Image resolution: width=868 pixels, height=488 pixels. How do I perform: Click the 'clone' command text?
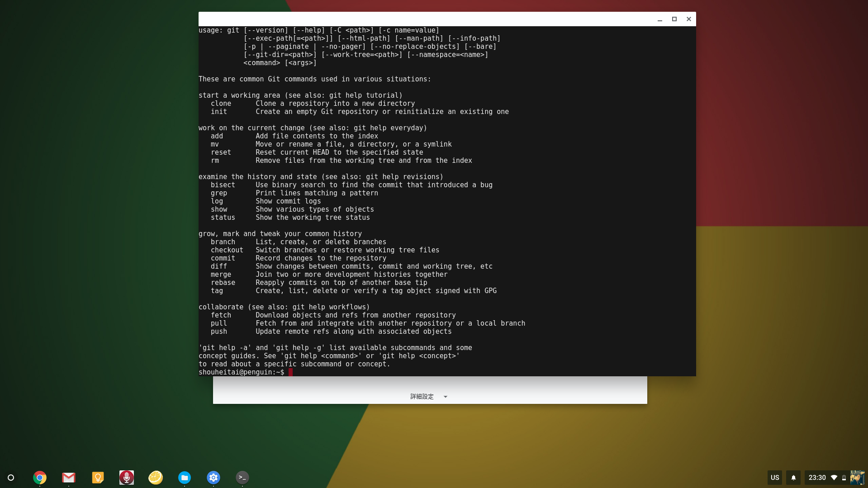(x=221, y=104)
